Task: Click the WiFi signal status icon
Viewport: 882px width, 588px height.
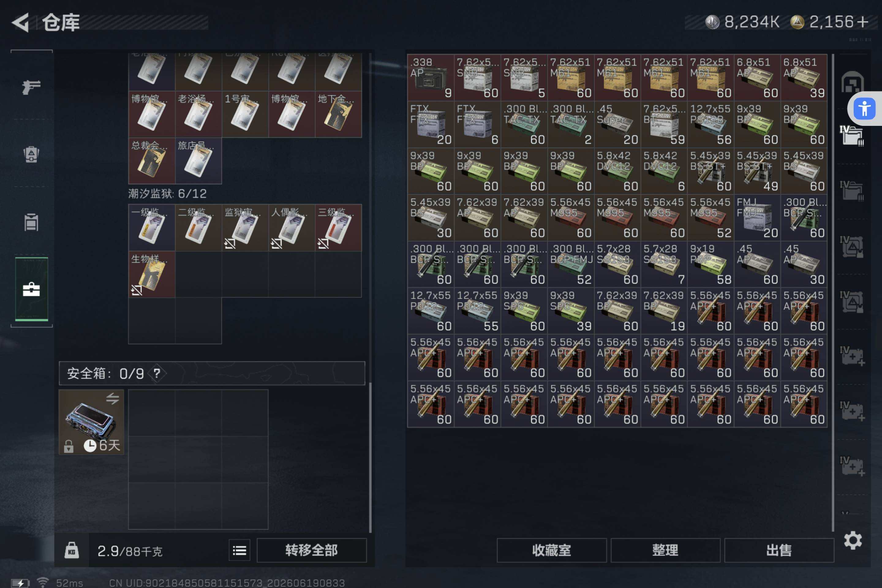Action: point(43,582)
